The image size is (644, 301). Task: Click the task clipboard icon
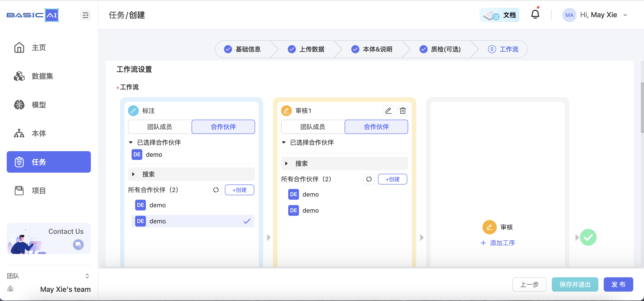pos(19,162)
